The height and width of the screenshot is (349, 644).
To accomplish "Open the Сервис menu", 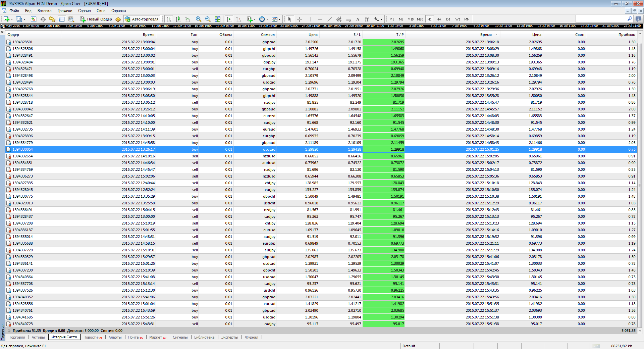I will 84,11.
